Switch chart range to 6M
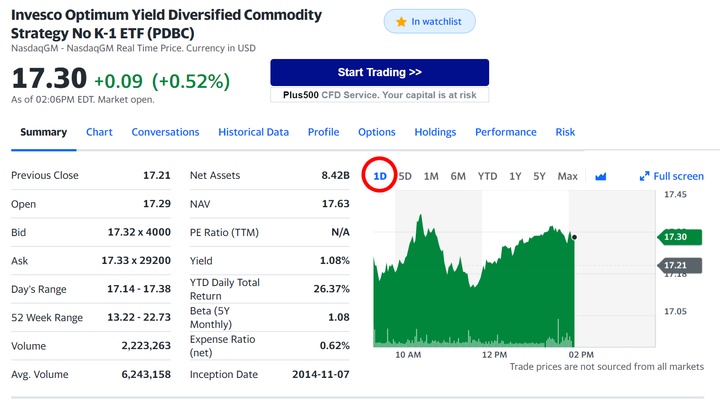This screenshot has width=720, height=400. coord(458,176)
